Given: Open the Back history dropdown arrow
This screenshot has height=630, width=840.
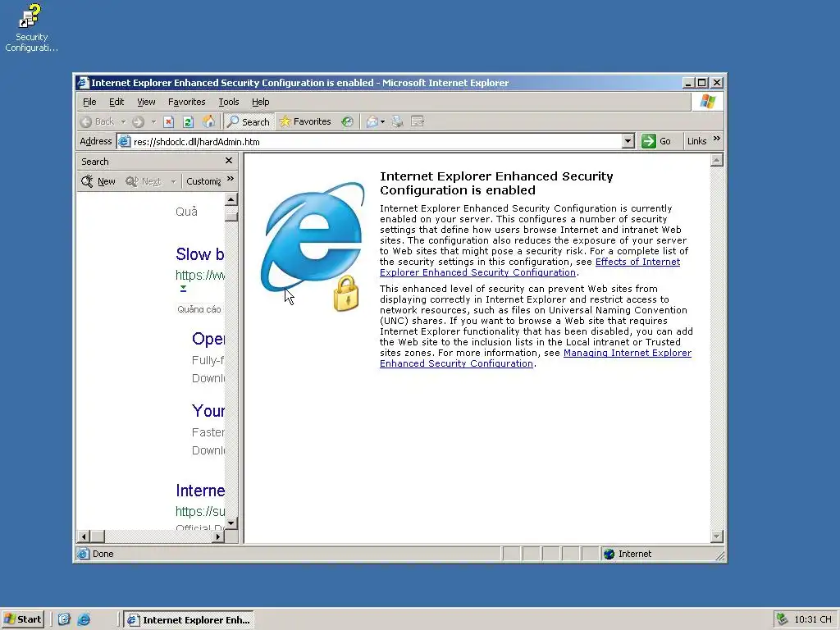Looking at the screenshot, I should point(123,121).
